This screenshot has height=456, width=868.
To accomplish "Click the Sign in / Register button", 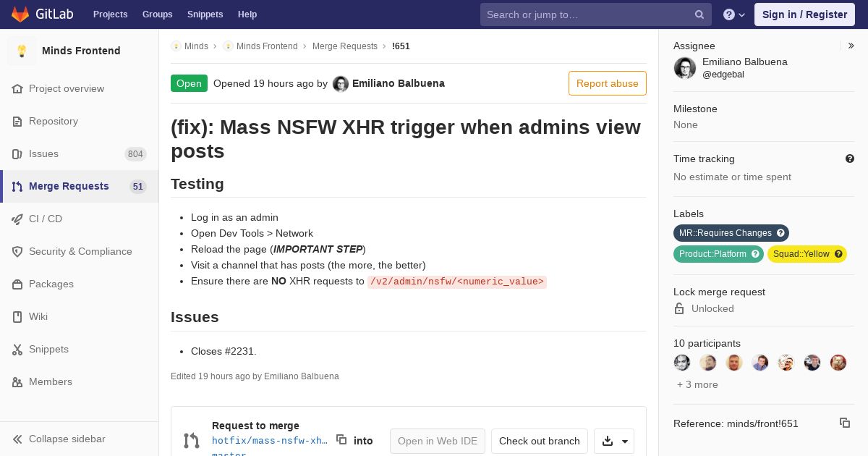I will click(804, 14).
